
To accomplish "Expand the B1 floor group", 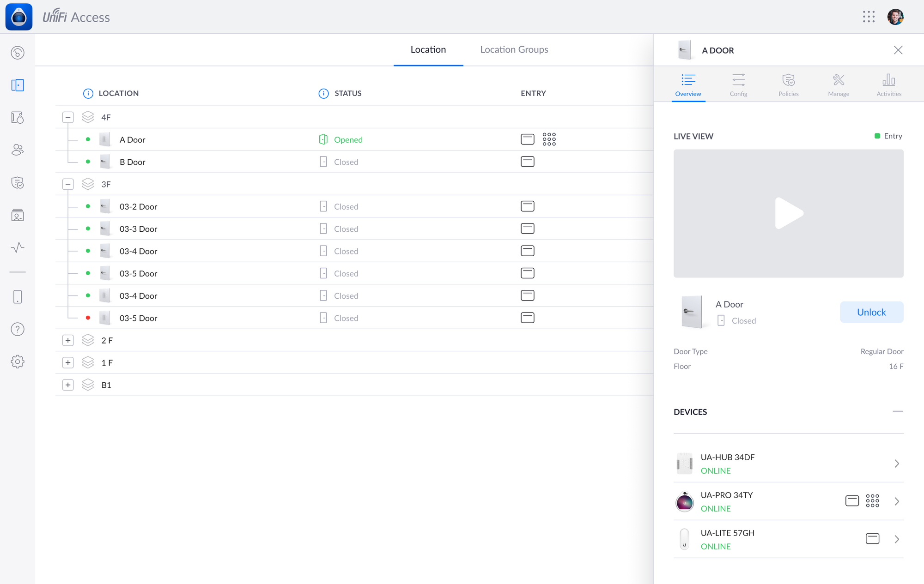I will [68, 385].
